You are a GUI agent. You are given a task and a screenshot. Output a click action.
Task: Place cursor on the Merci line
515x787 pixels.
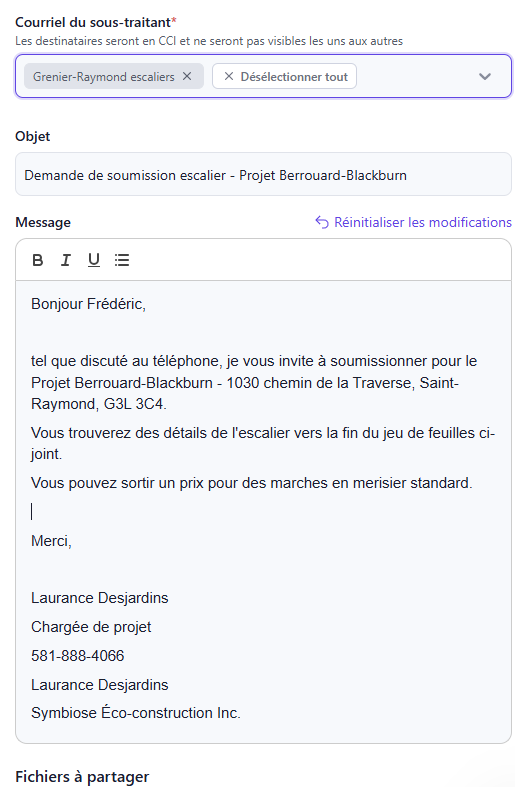[51, 541]
